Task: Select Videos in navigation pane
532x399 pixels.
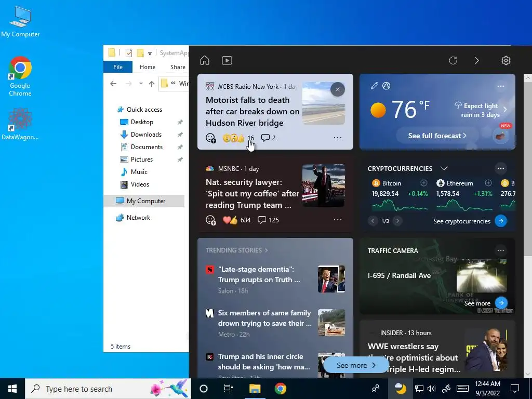Action: point(140,184)
